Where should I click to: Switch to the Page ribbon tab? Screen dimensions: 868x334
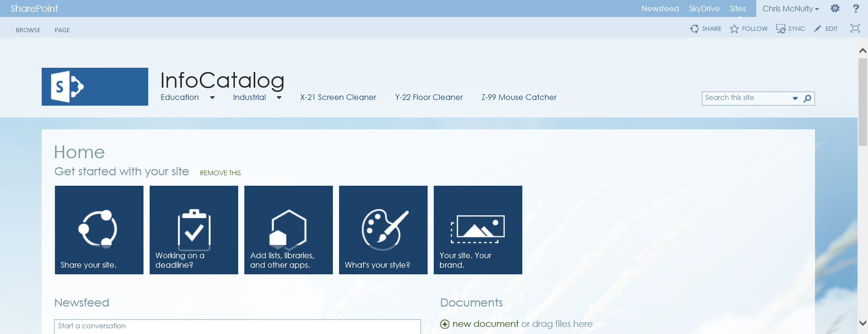pos(62,30)
